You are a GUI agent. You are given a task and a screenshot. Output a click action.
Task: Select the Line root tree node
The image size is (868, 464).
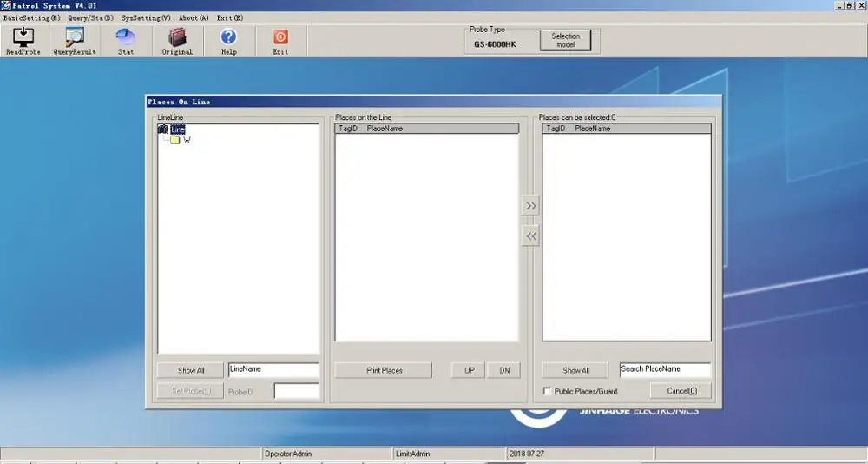click(178, 129)
